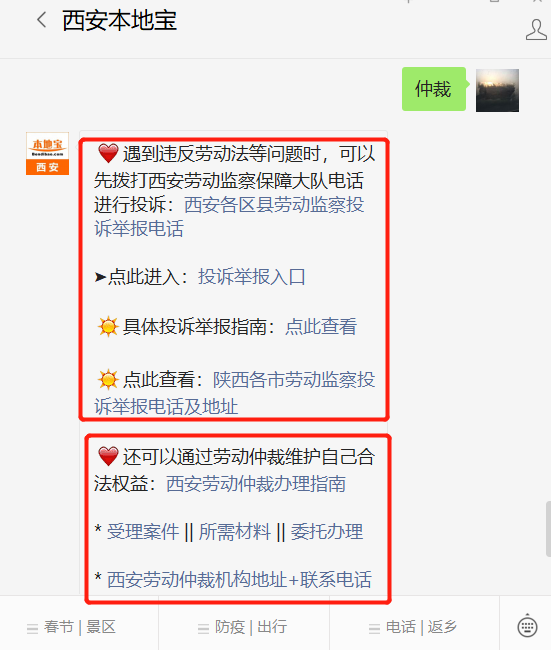Click the green 仲裁 message bubble

click(x=434, y=89)
